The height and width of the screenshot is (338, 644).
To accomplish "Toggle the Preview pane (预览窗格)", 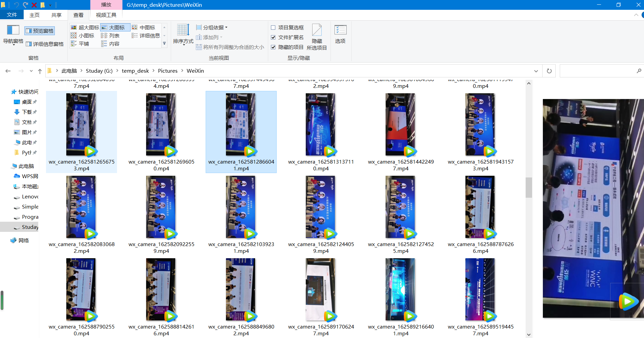I will (40, 31).
